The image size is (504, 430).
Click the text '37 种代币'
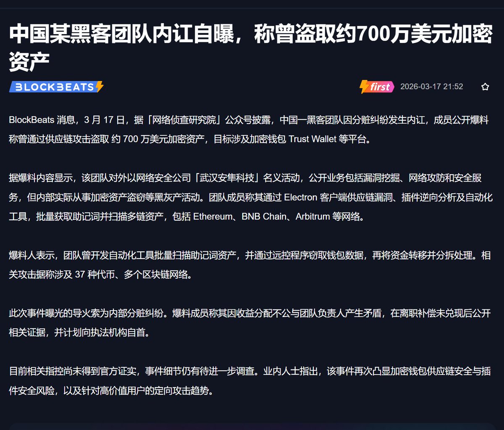tap(94, 274)
